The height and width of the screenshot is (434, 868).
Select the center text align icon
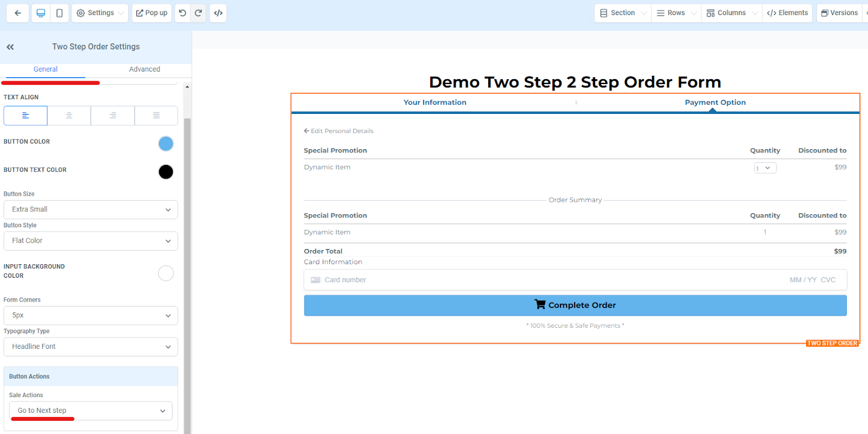[69, 116]
